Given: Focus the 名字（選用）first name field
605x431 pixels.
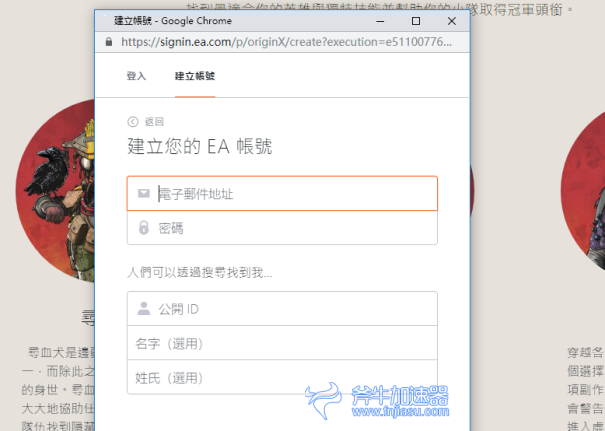Looking at the screenshot, I should point(282,343).
